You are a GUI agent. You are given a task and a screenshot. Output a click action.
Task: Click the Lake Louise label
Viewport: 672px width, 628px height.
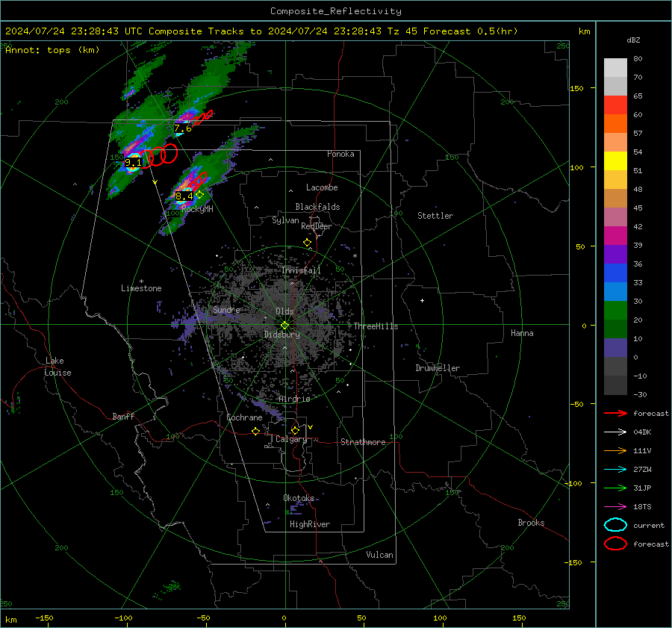[57, 367]
